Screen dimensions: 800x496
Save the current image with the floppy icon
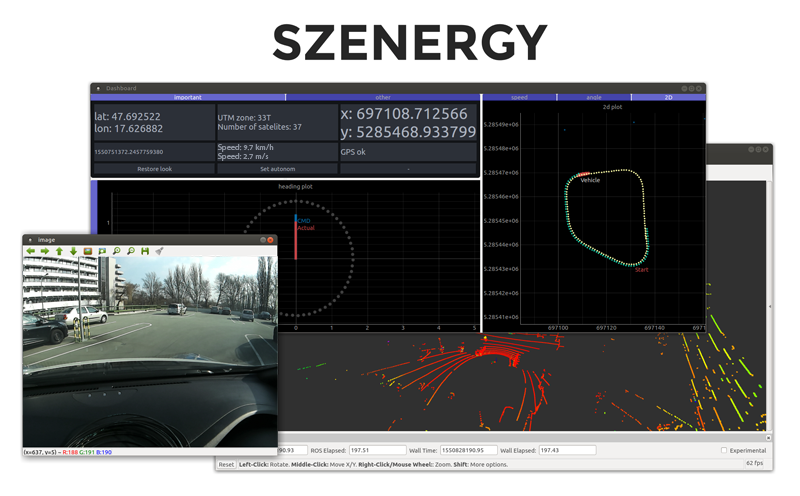145,251
